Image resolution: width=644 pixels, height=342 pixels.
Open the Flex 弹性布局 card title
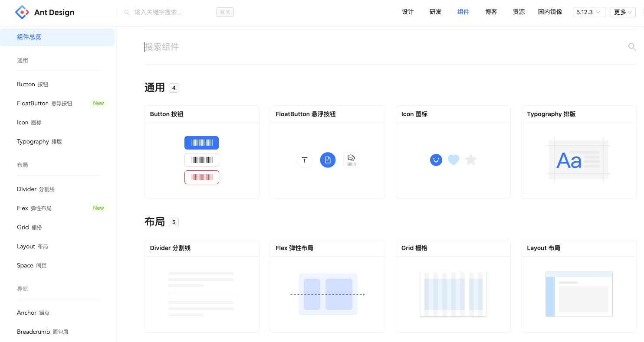[x=294, y=248]
